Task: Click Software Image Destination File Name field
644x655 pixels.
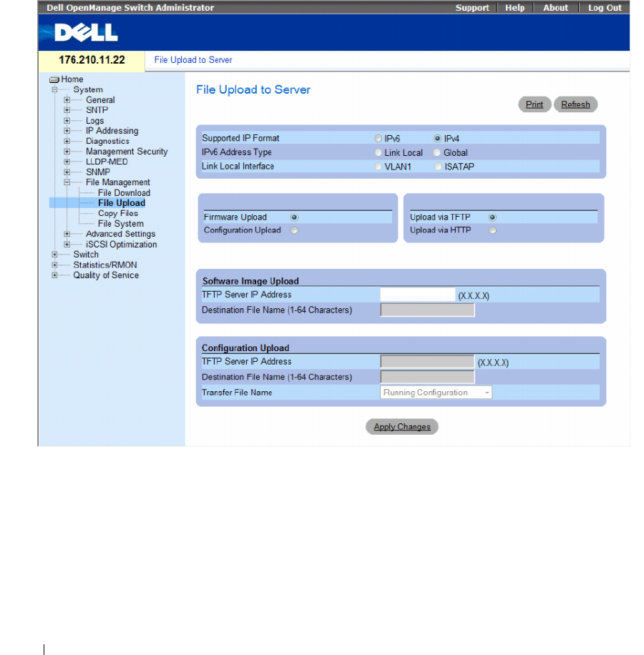Action: (427, 310)
